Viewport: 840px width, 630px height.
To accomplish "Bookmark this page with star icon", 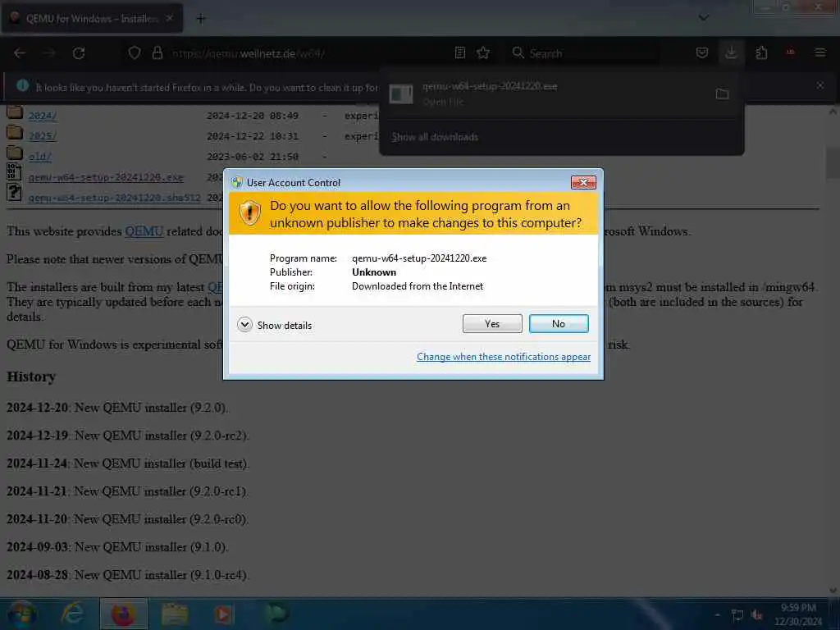I will point(483,53).
